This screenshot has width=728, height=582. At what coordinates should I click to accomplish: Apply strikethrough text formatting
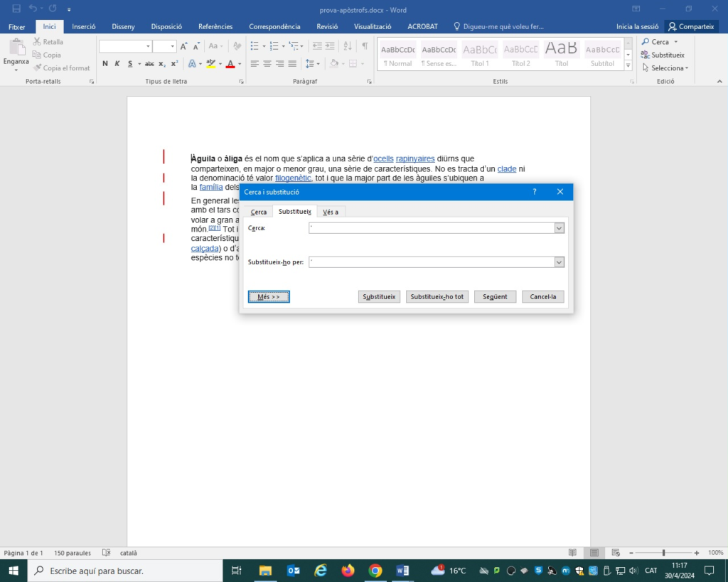point(149,64)
